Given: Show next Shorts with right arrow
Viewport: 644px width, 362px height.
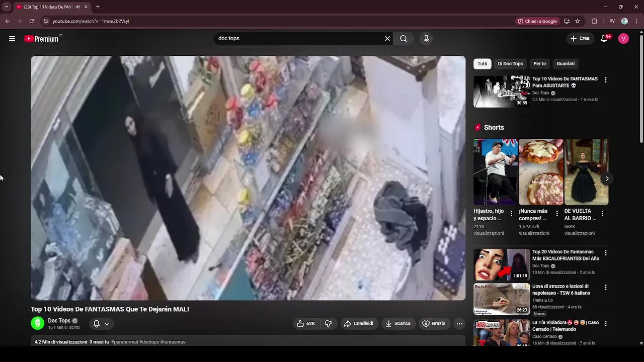Looking at the screenshot, I should tap(607, 178).
